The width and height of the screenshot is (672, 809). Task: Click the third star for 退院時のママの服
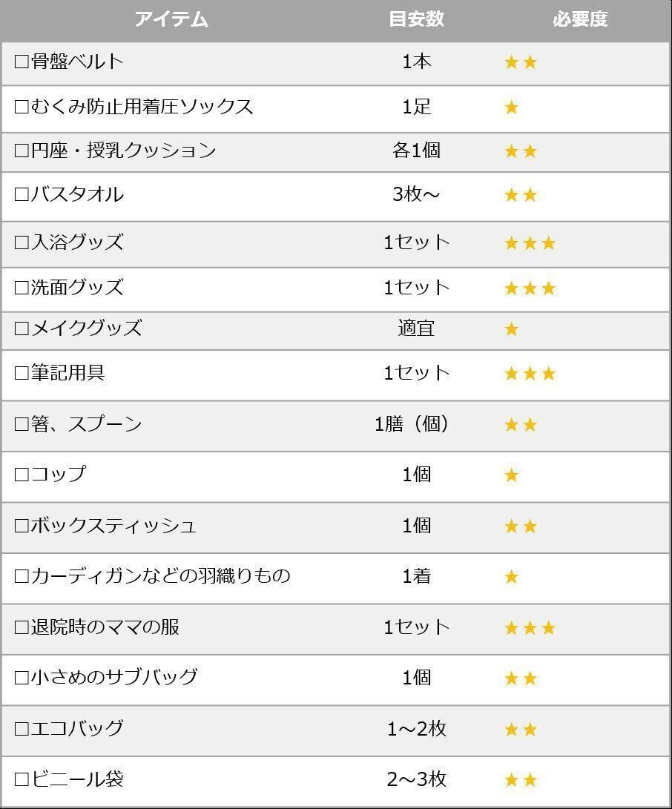point(548,629)
